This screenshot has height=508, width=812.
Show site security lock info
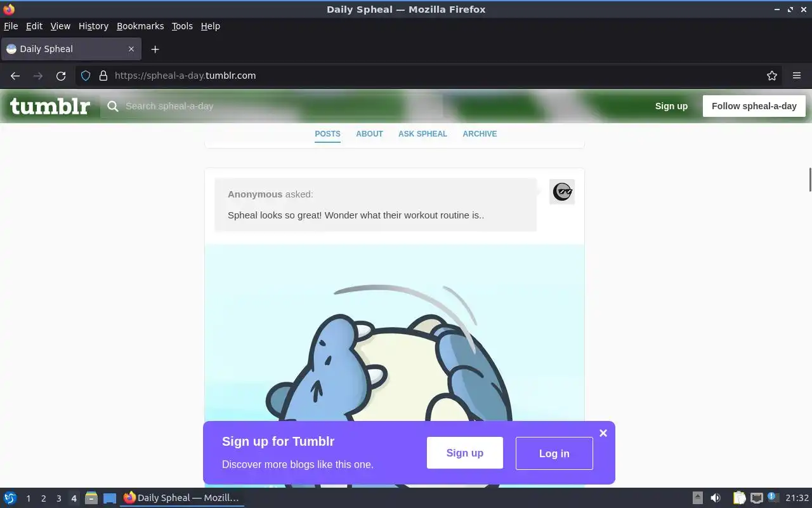tap(103, 76)
